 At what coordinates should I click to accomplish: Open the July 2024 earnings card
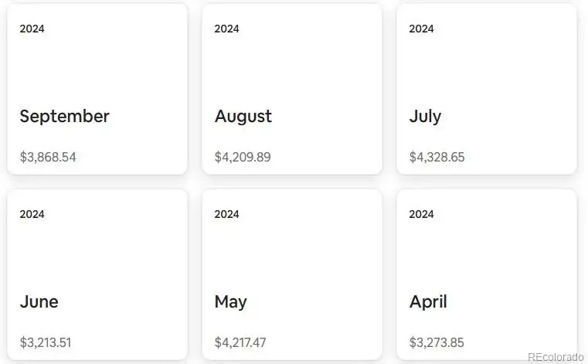click(486, 89)
